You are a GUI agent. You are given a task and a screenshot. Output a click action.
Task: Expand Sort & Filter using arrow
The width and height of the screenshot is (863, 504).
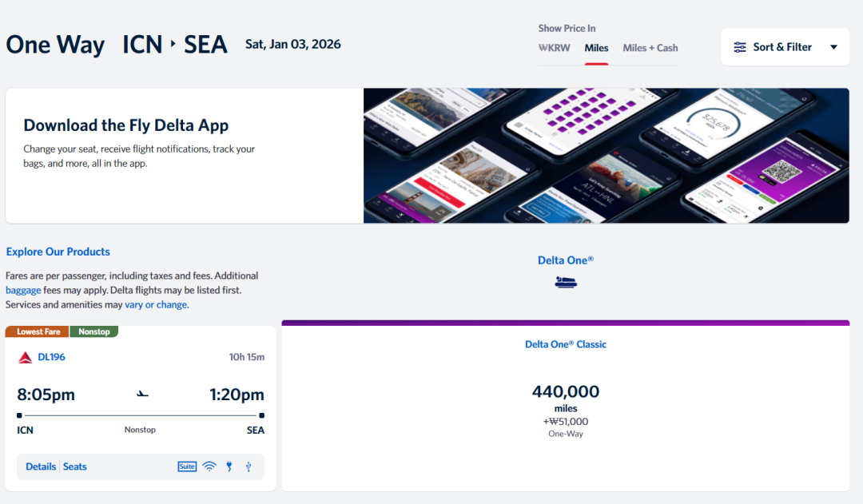(833, 47)
